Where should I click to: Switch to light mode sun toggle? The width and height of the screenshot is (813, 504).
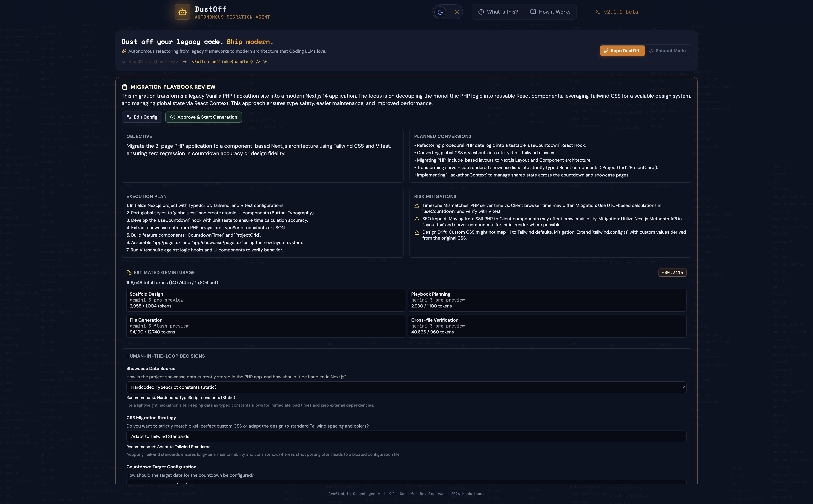(x=456, y=12)
